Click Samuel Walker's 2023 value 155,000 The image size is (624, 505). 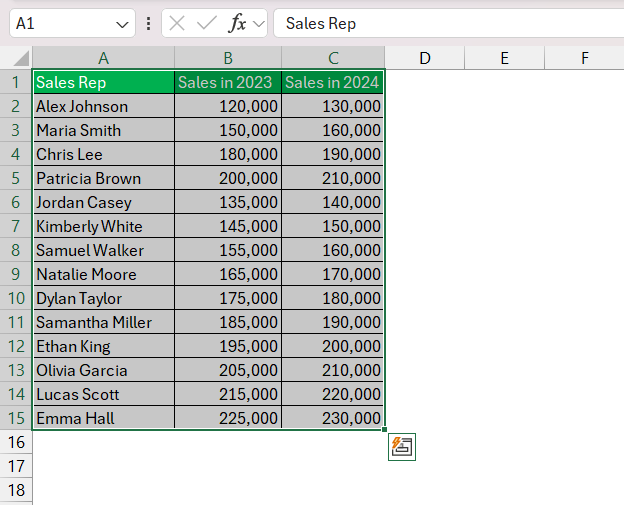click(228, 250)
